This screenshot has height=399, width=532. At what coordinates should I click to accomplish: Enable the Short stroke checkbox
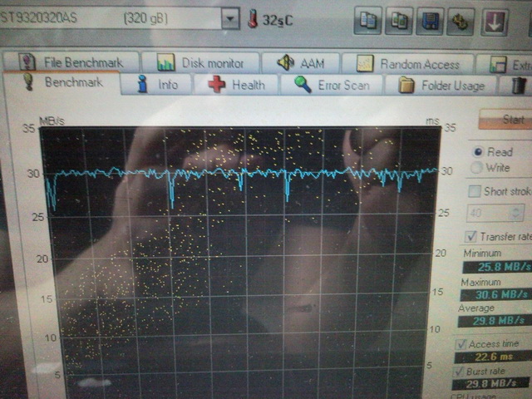tap(475, 191)
